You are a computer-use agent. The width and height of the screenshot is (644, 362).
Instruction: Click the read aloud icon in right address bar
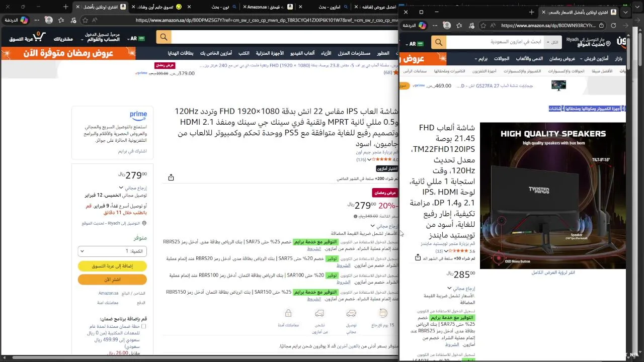click(x=493, y=25)
